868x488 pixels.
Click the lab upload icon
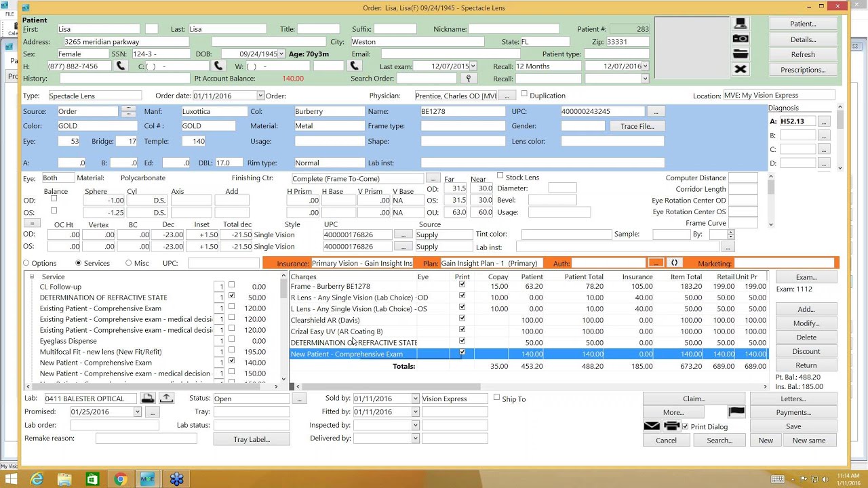(166, 399)
